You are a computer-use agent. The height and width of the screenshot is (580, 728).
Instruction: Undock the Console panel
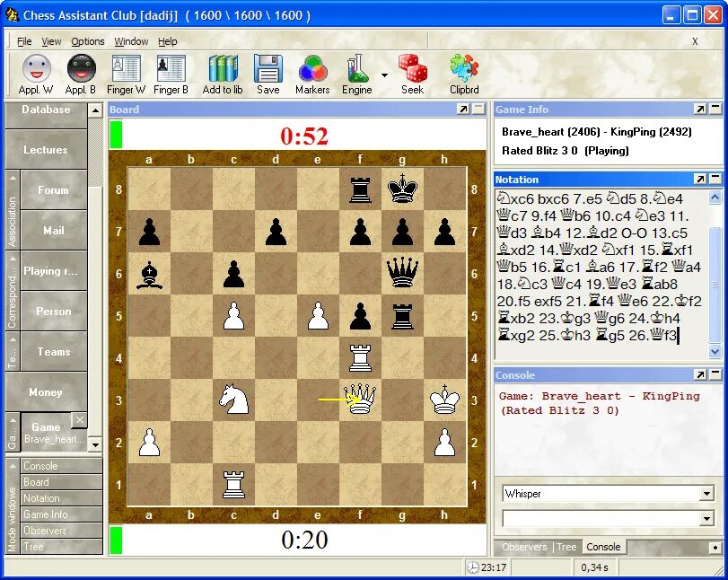point(700,374)
